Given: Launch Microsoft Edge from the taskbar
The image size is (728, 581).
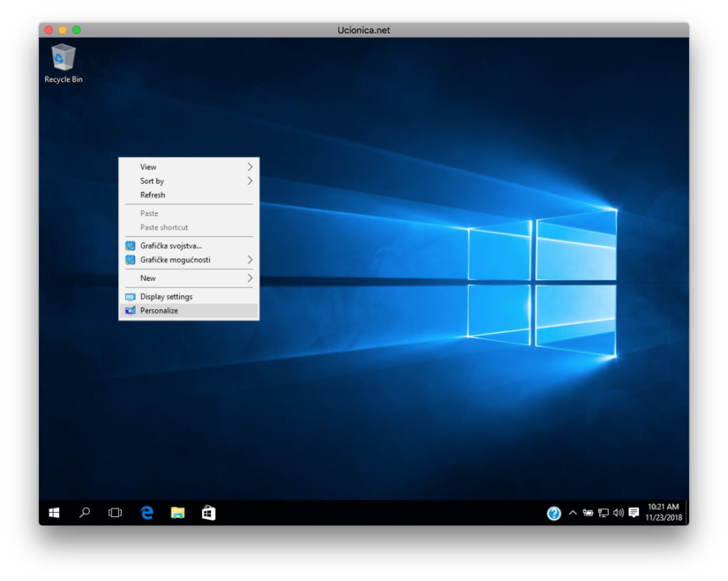Looking at the screenshot, I should 147,513.
